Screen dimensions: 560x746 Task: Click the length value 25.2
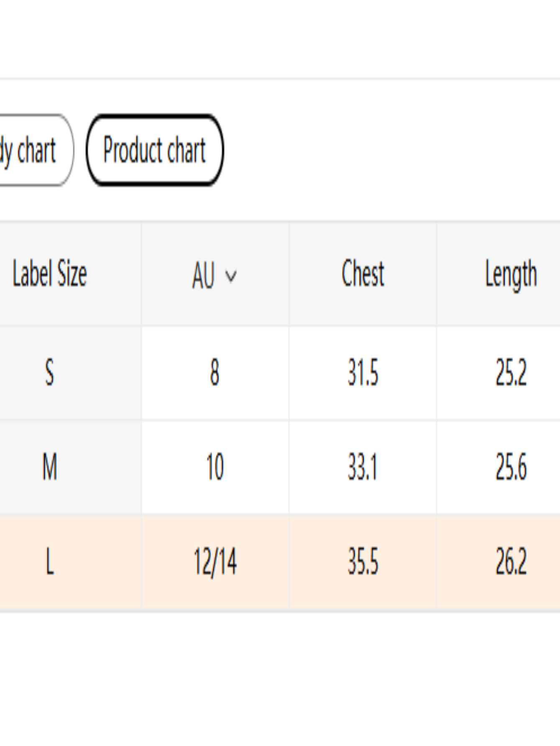pyautogui.click(x=511, y=372)
